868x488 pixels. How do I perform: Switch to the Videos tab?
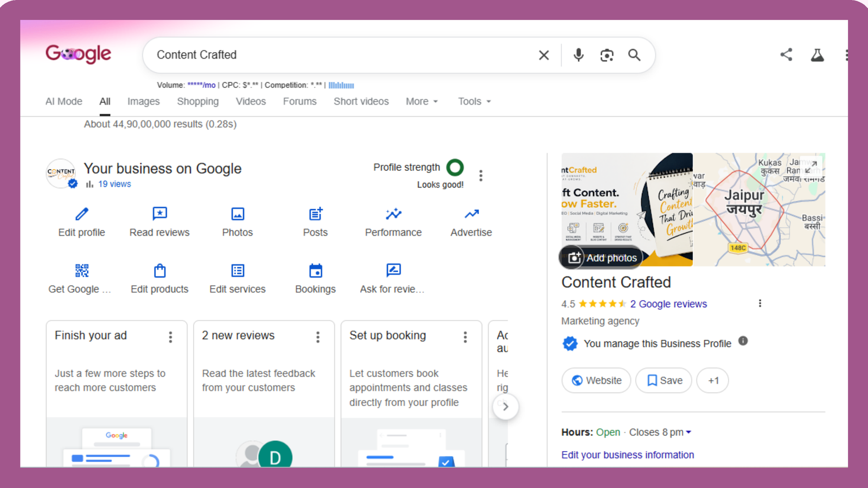tap(251, 101)
